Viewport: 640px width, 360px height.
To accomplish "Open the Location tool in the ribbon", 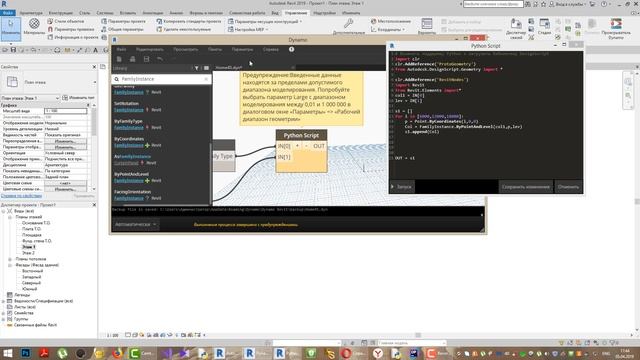I will pos(391,21).
